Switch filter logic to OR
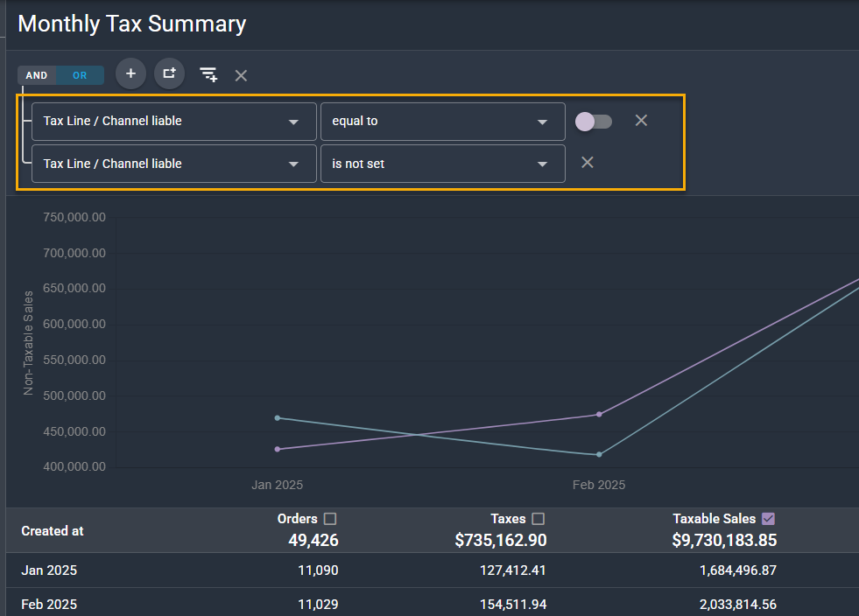The image size is (859, 616). tap(80, 76)
